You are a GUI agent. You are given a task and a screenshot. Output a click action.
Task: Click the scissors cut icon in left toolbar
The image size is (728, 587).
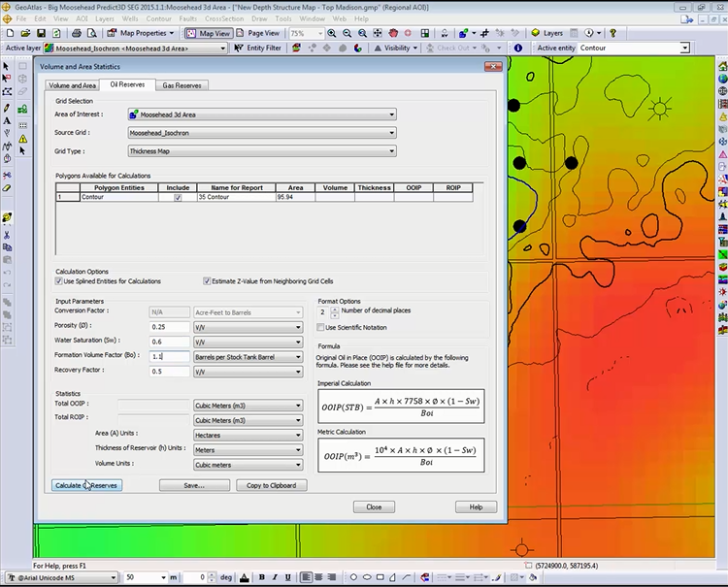click(7, 235)
